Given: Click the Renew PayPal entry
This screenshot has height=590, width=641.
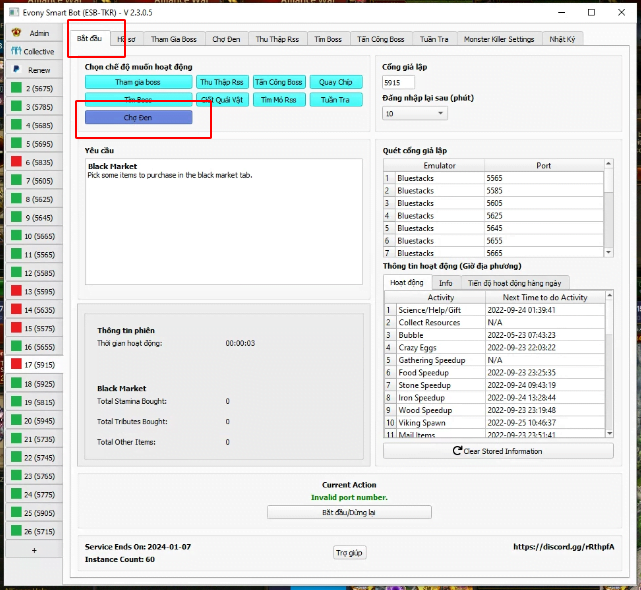Looking at the screenshot, I should coord(31,70).
